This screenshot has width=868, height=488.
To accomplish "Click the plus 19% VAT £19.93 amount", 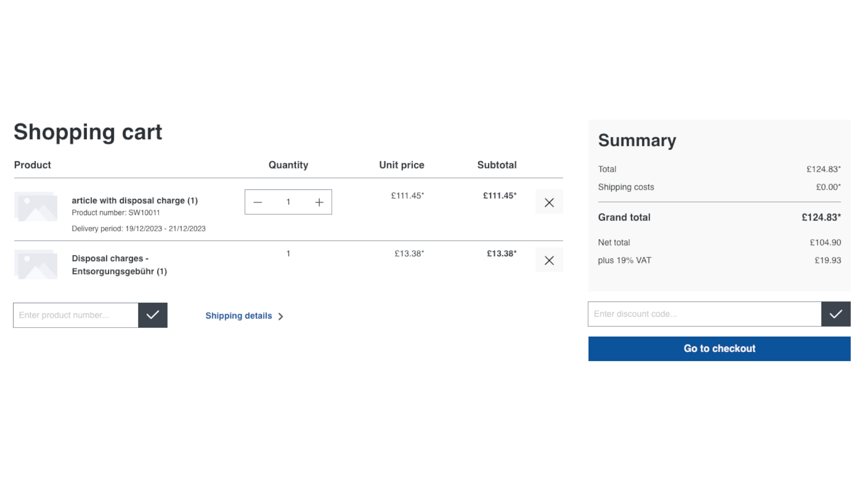I will click(828, 260).
